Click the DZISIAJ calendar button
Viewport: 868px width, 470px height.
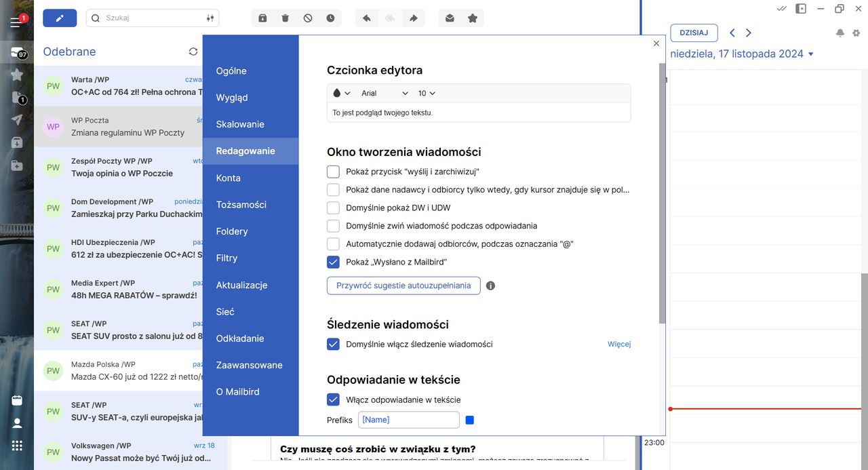pyautogui.click(x=694, y=33)
